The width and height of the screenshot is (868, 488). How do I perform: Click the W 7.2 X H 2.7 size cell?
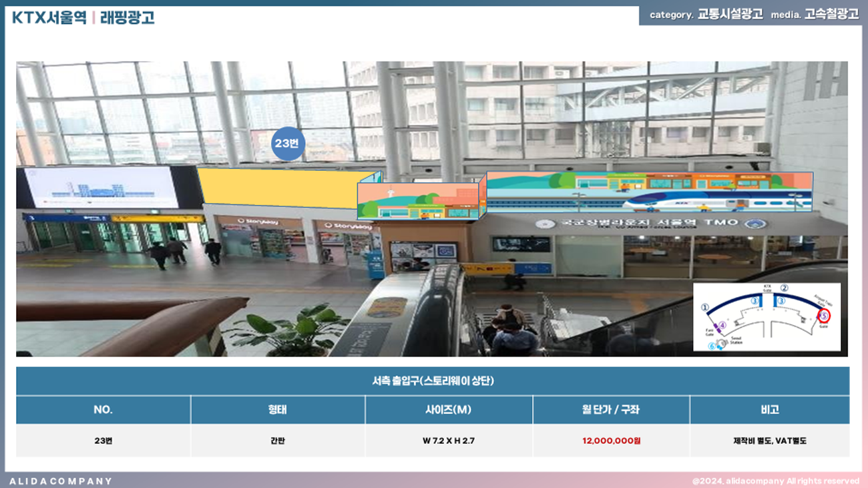coord(449,441)
